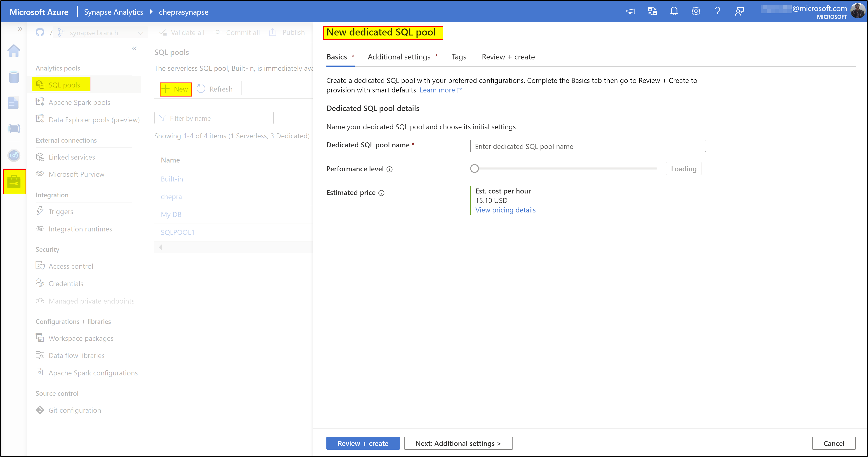Open the Manage hub toolbox icon

[14, 182]
